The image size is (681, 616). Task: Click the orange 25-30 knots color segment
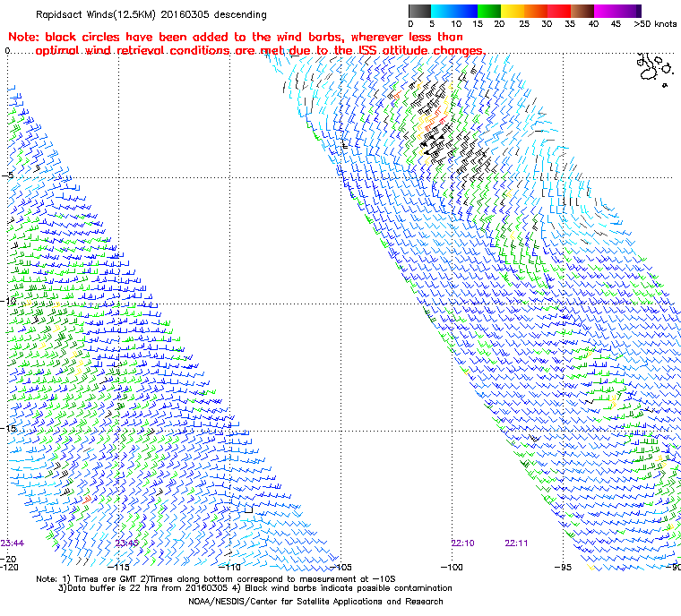pyautogui.click(x=537, y=11)
